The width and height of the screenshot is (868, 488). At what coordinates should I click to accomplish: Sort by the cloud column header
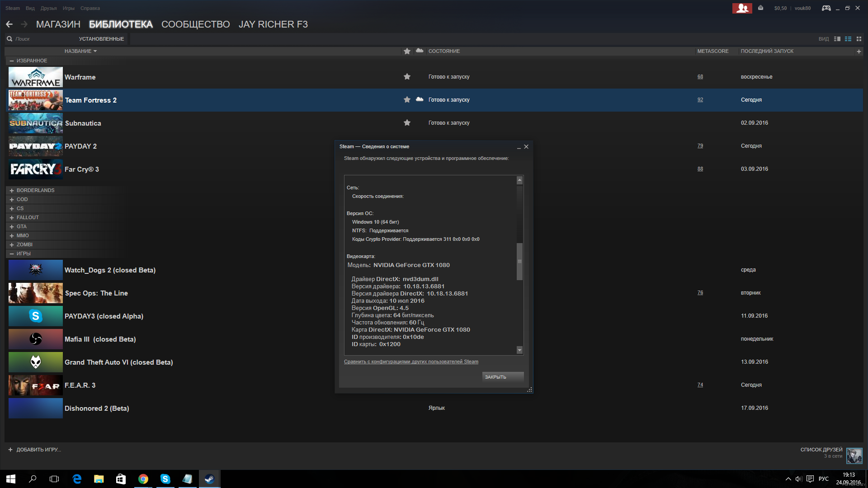pos(420,51)
